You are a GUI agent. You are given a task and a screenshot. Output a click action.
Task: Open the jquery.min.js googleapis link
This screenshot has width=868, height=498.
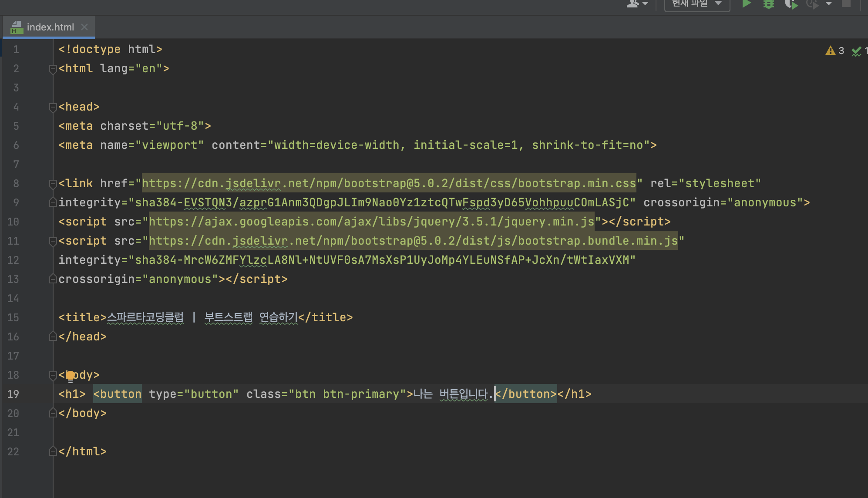point(372,222)
